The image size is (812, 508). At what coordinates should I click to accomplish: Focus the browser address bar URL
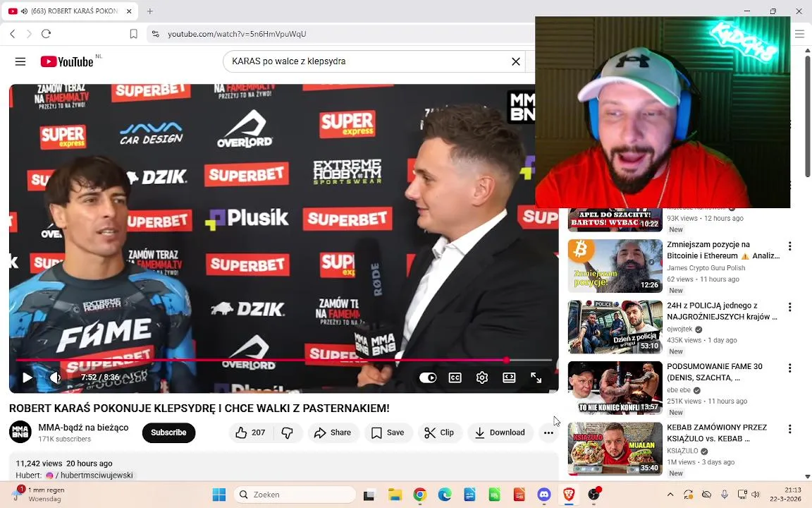237,34
